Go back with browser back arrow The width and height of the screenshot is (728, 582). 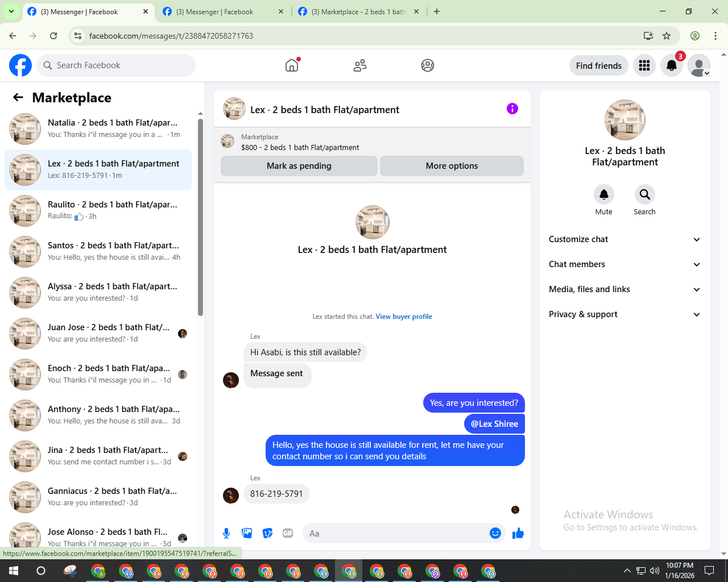[x=13, y=36]
